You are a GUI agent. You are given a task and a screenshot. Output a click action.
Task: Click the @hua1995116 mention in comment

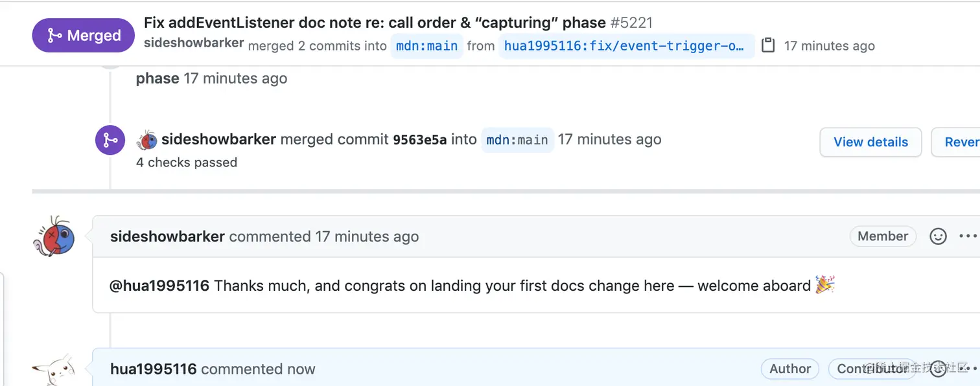coord(159,286)
